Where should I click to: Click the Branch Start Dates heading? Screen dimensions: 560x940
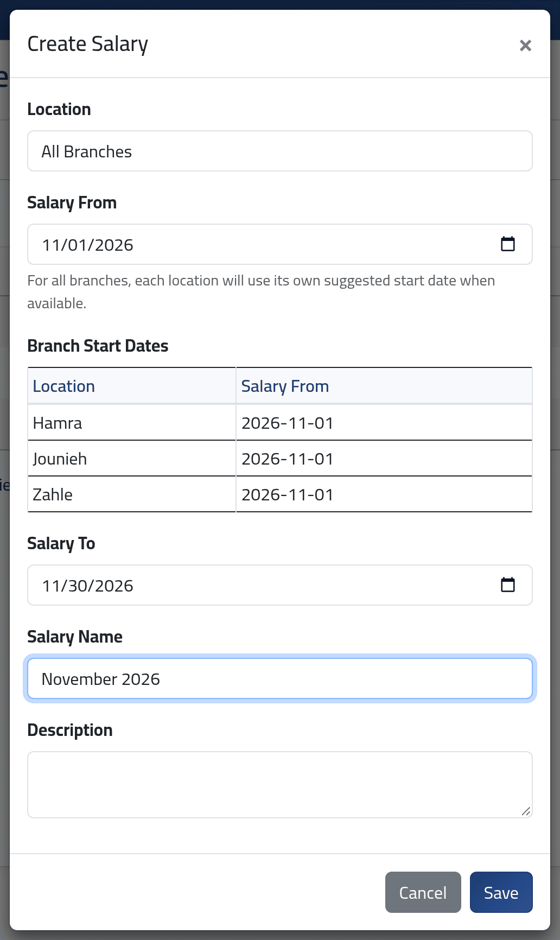[98, 346]
